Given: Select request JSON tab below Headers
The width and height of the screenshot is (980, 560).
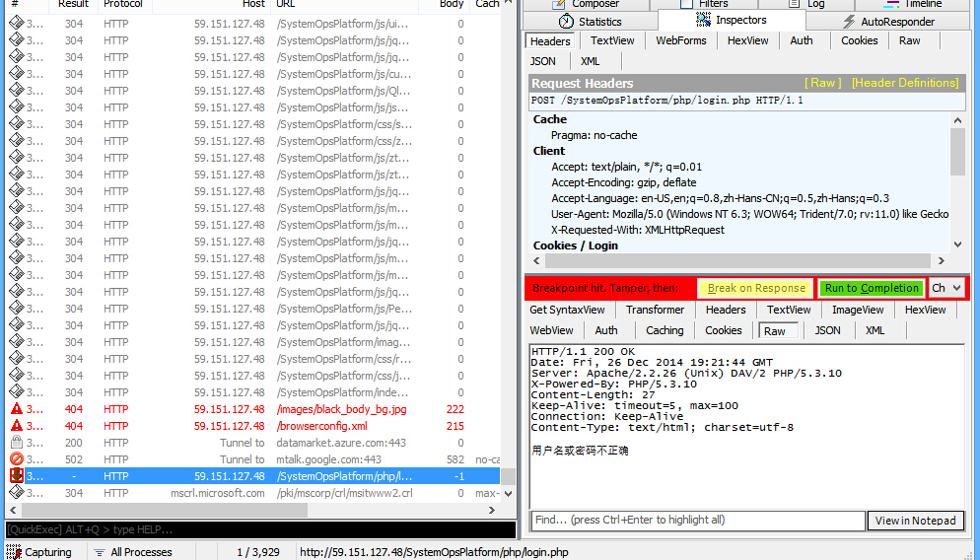Looking at the screenshot, I should coord(542,61).
